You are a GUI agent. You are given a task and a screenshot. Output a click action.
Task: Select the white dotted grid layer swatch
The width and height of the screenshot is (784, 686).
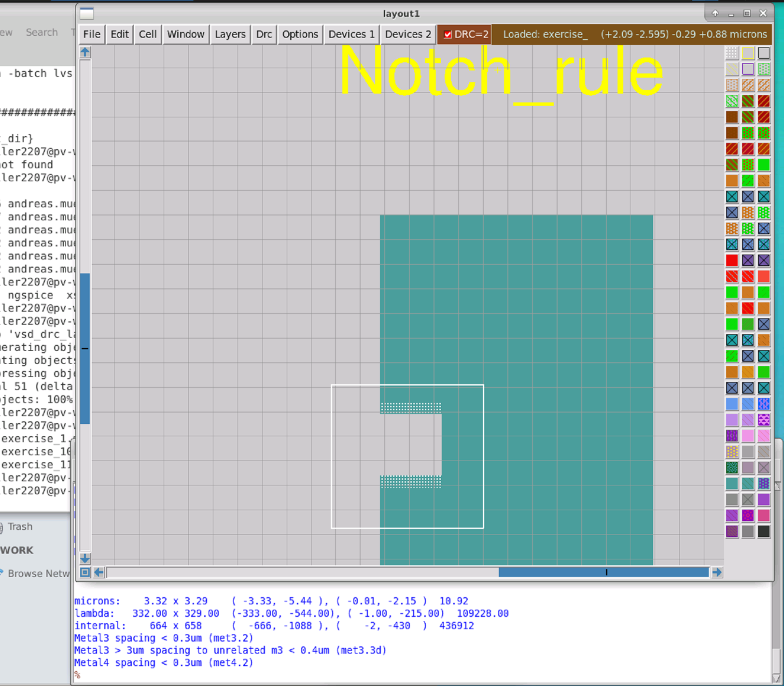point(732,53)
